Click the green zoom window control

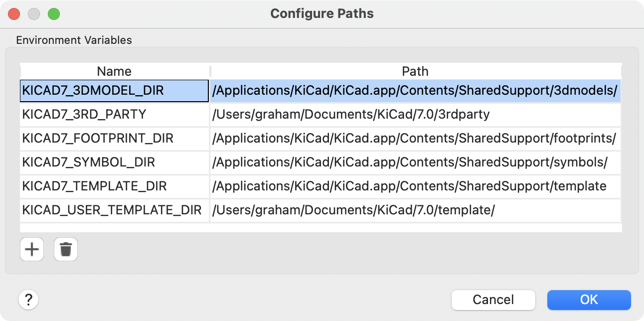point(54,14)
